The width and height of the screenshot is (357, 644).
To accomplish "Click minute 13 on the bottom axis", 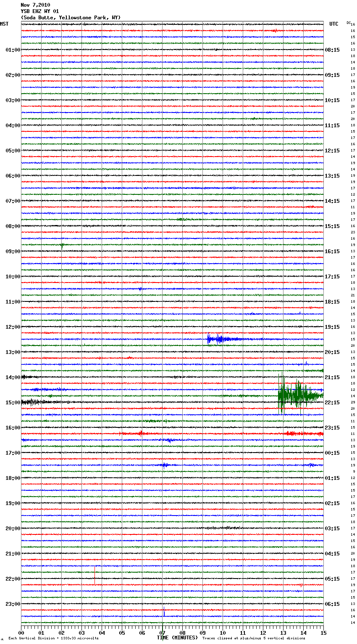I will point(283,633).
